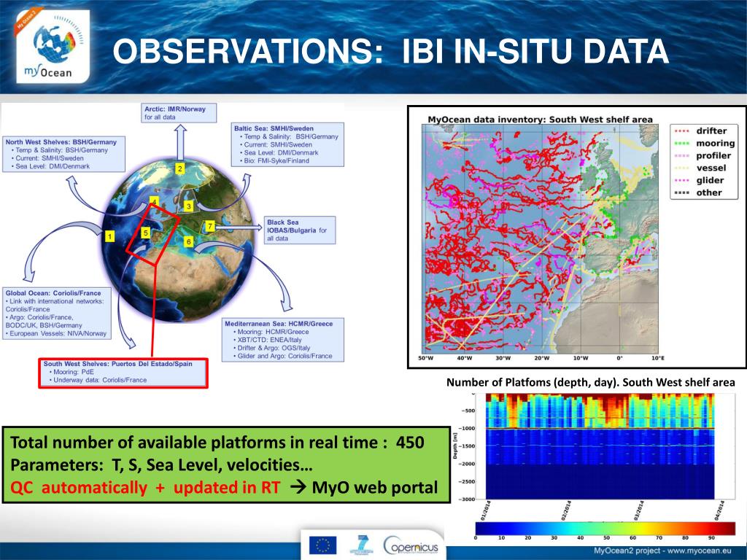Select yellow region marker 6 on the globe

click(x=189, y=241)
